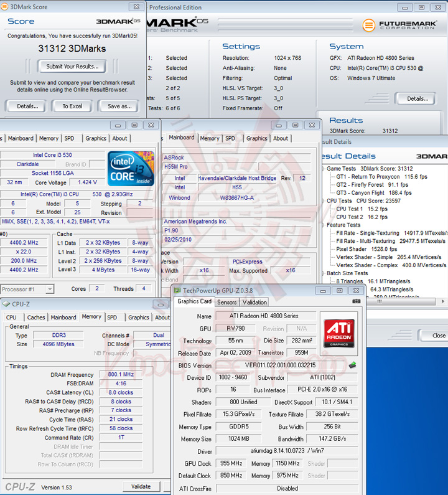448x495 pixels.
Task: Click the ATI CrossFire Disabled field
Action: pos(287,488)
